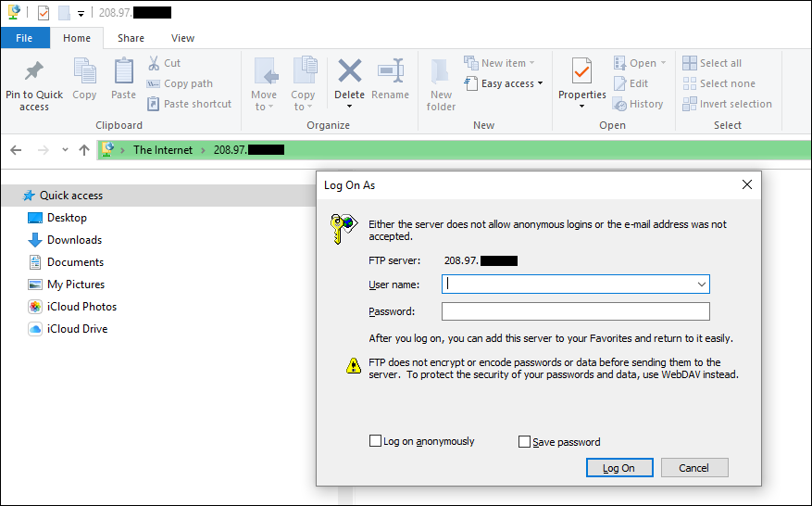The image size is (812, 506).
Task: Switch to the Home ribbon tab
Action: (x=77, y=38)
